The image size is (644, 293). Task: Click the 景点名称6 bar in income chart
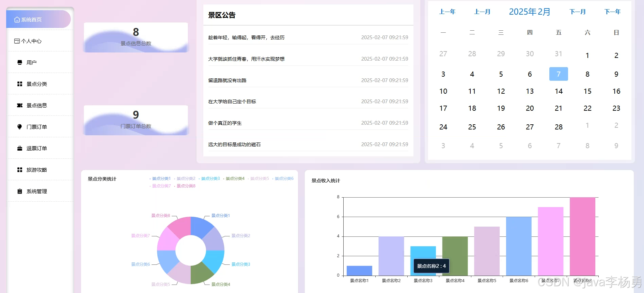coord(519,246)
